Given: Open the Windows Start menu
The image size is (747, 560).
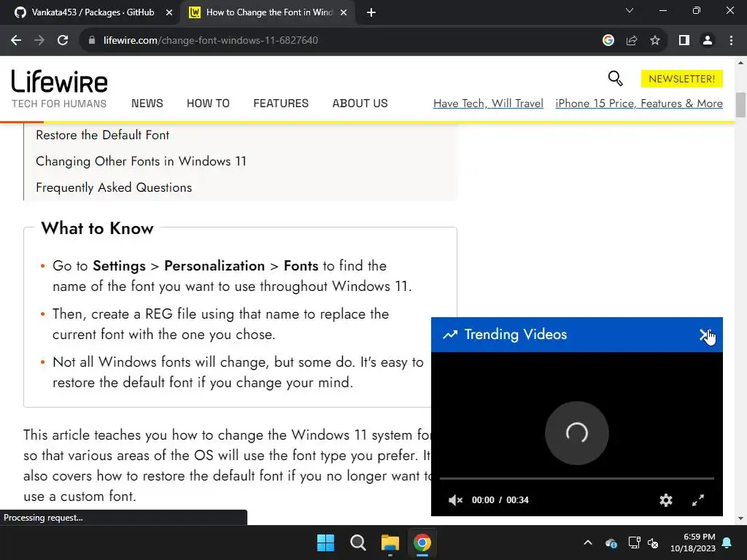Looking at the screenshot, I should pos(326,542).
